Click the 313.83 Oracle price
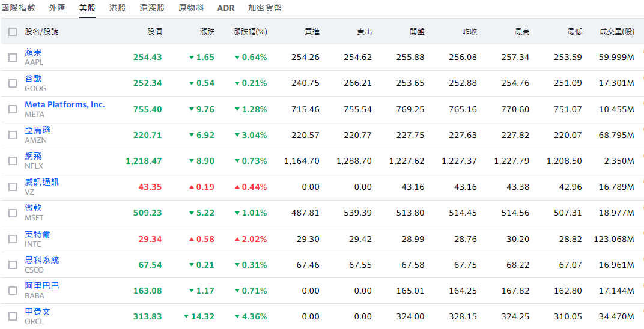The width and height of the screenshot is (644, 329). click(147, 317)
